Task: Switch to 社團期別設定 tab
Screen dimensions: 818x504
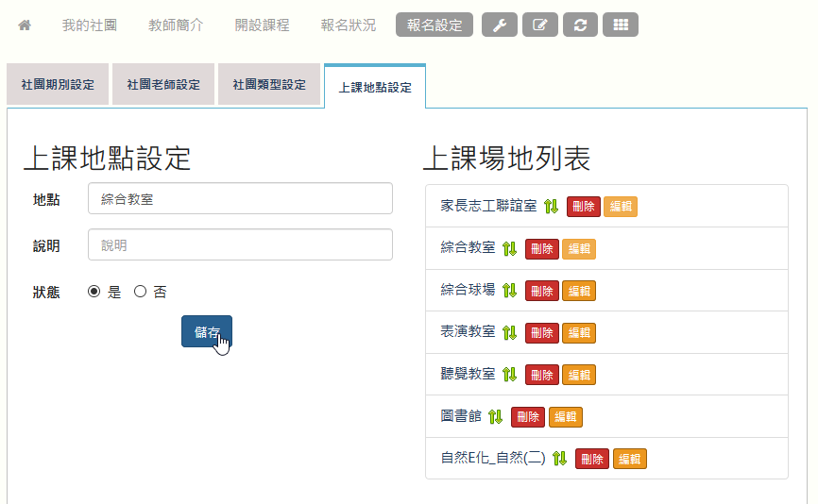Action: (58, 85)
